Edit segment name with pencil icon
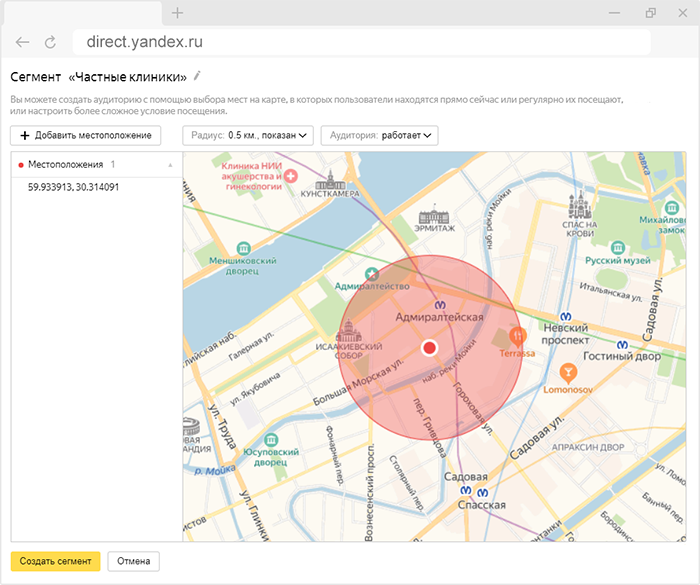This screenshot has height=585, width=700. pos(197,76)
